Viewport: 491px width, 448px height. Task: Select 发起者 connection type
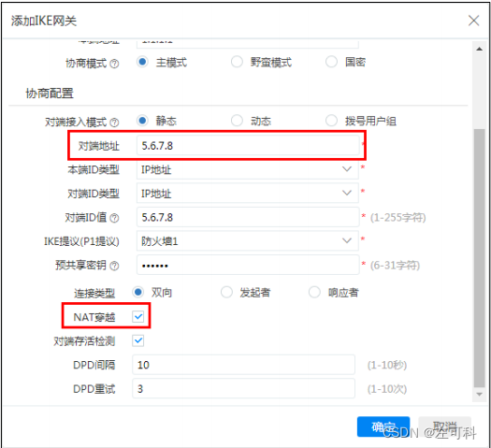coord(226,292)
